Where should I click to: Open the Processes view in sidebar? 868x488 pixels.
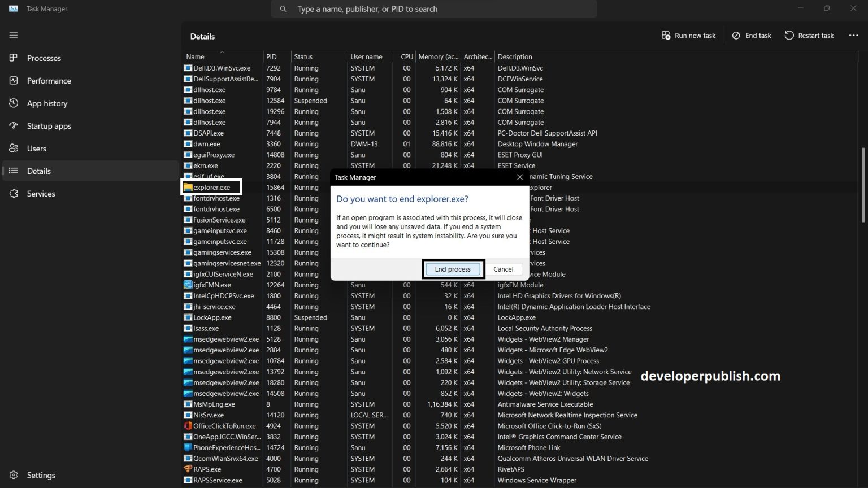point(44,58)
